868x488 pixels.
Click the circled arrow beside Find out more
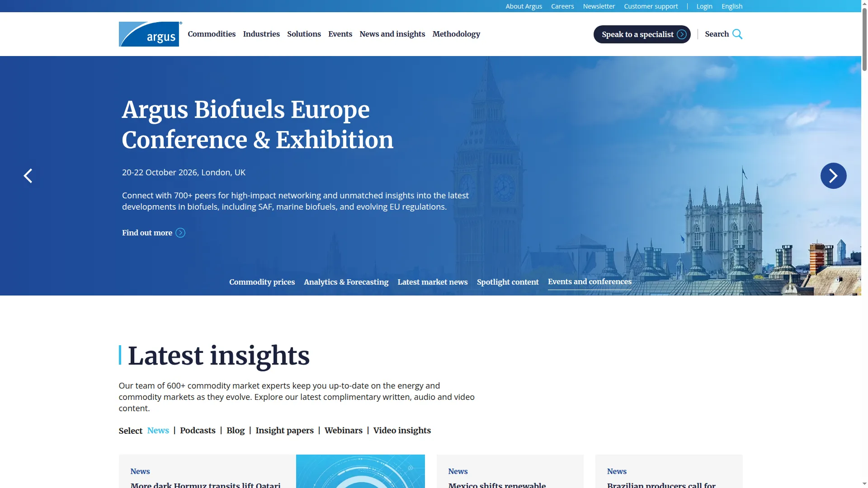[180, 233]
